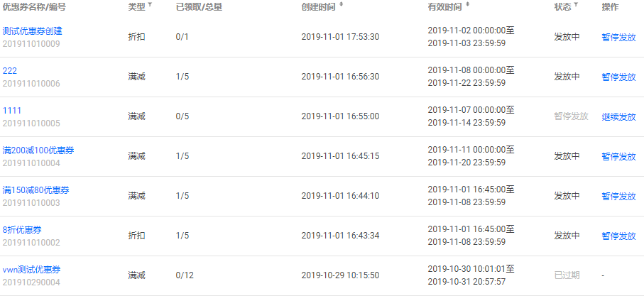Viewport: 644px width, 296px height.
Task: Click the 有效时间 sort arrows
Action: 468,6
